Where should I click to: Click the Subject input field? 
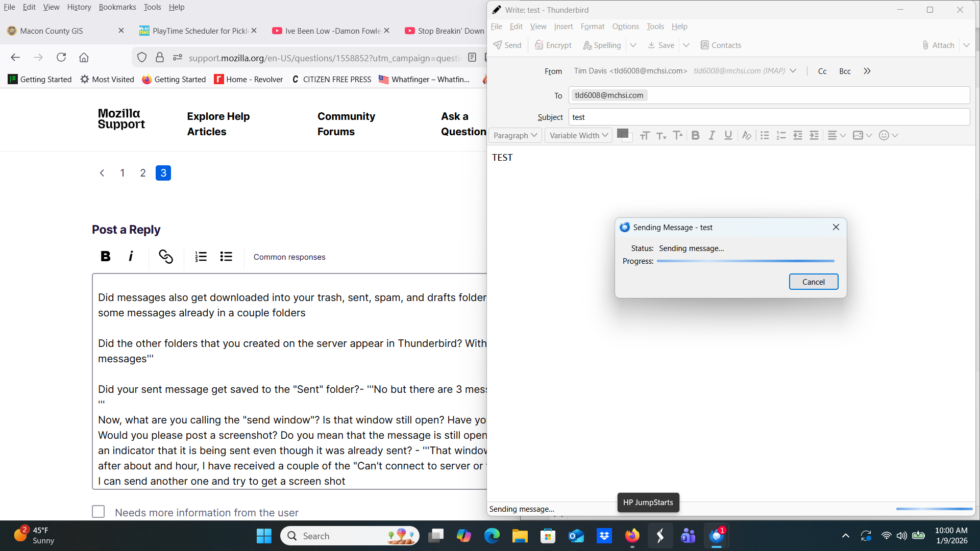(769, 117)
